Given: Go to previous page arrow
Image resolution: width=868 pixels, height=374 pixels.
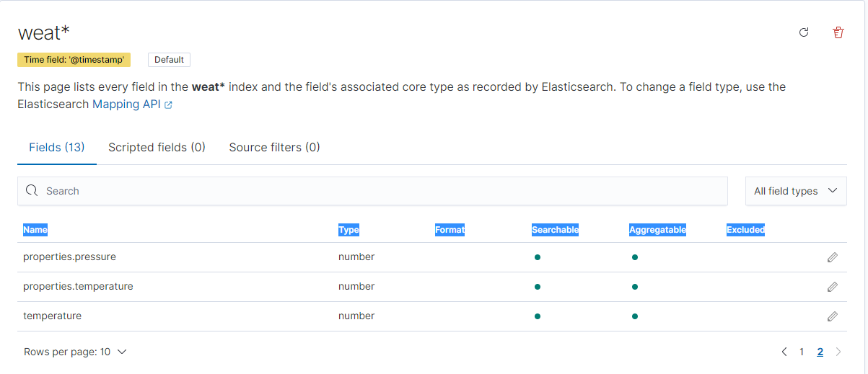Looking at the screenshot, I should click(784, 352).
